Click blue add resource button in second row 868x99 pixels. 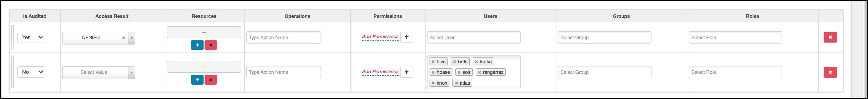(x=197, y=79)
